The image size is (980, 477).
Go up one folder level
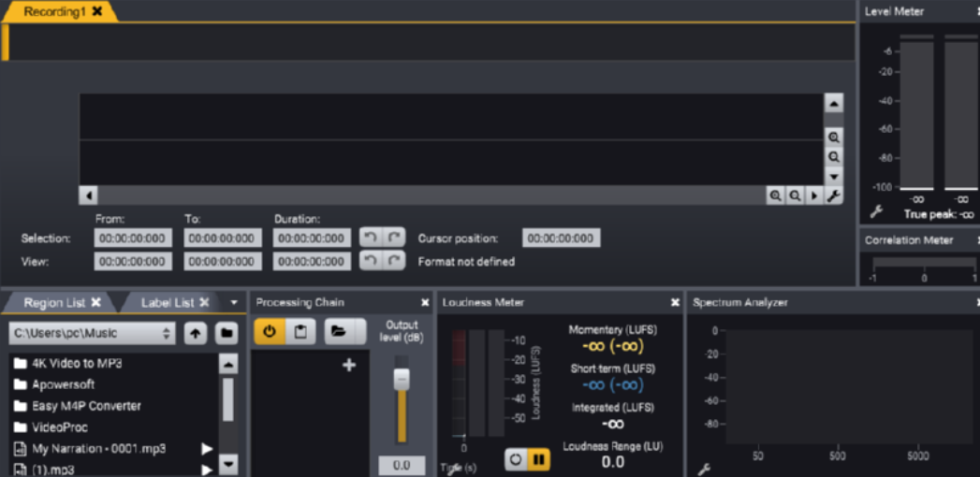195,333
